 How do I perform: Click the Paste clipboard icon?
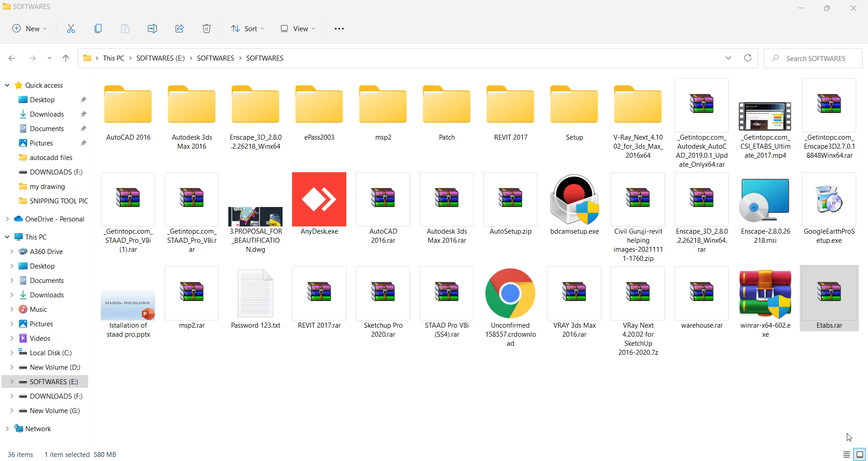point(125,28)
